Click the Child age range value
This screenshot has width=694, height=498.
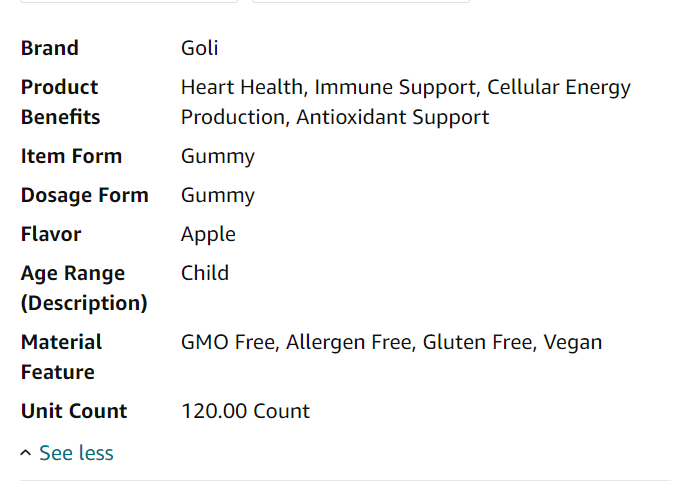[x=204, y=273]
